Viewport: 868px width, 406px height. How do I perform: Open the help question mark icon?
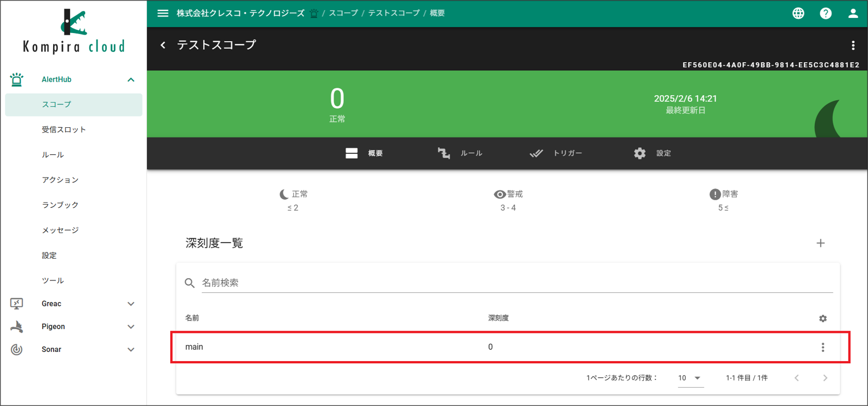826,13
